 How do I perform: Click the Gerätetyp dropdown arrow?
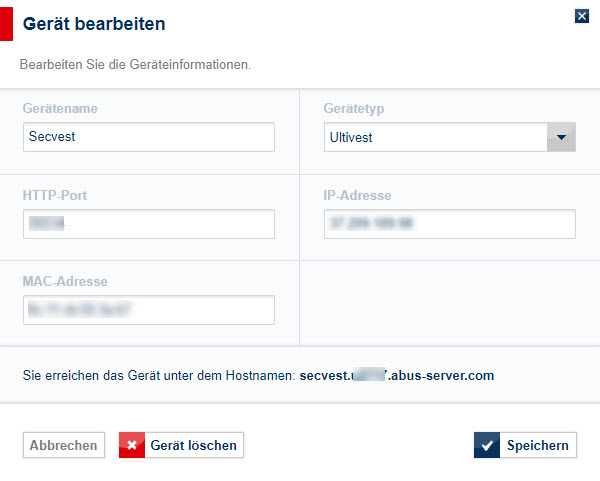tap(561, 137)
